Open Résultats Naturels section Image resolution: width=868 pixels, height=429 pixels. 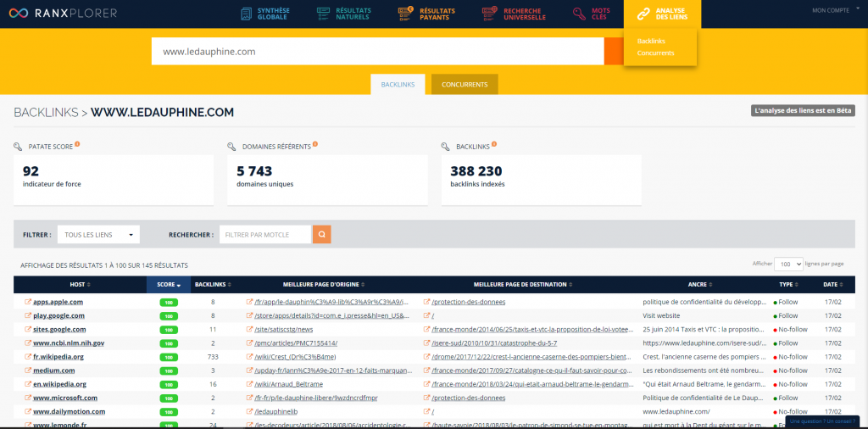click(x=344, y=14)
